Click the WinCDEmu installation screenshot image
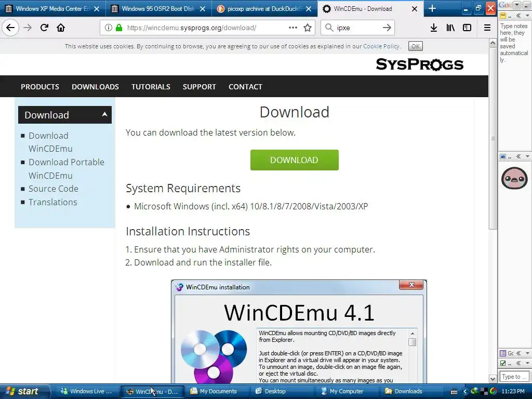This screenshot has width=532, height=399. click(299, 331)
